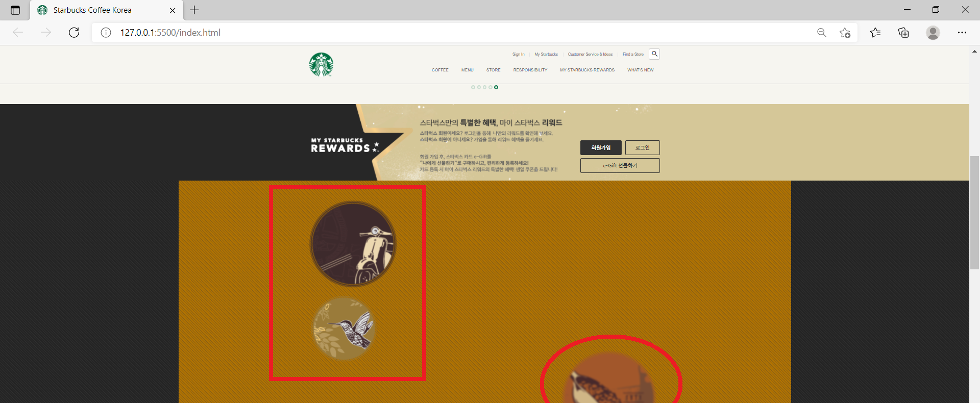The image size is (980, 403).
Task: Open MY STARBUCKS REWARDS navigation item
Action: [587, 70]
